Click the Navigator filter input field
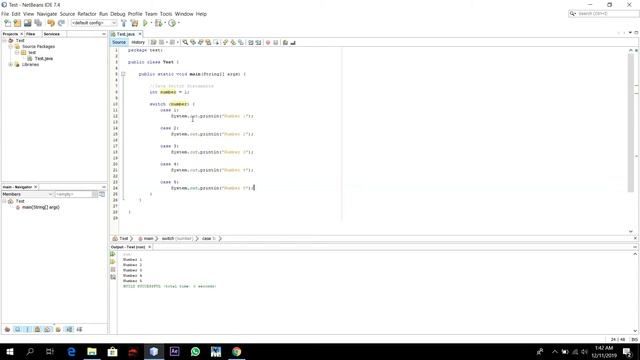This screenshot has height=360, width=640. pos(74,194)
